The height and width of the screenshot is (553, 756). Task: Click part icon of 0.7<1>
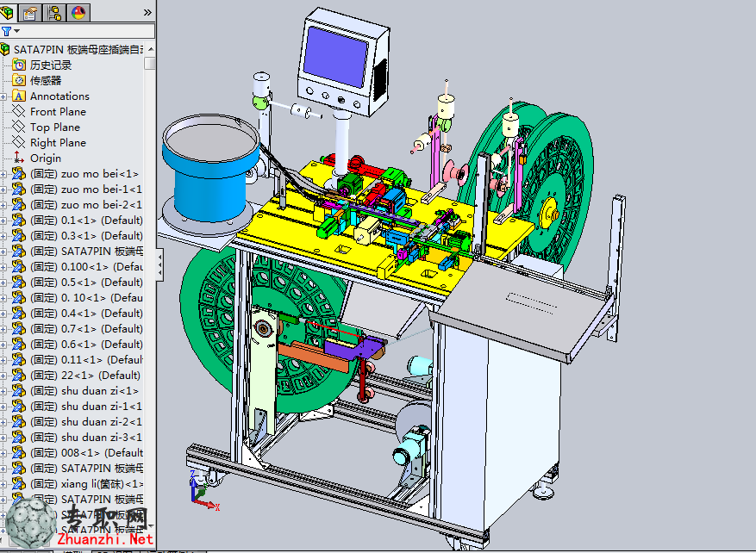(18, 328)
